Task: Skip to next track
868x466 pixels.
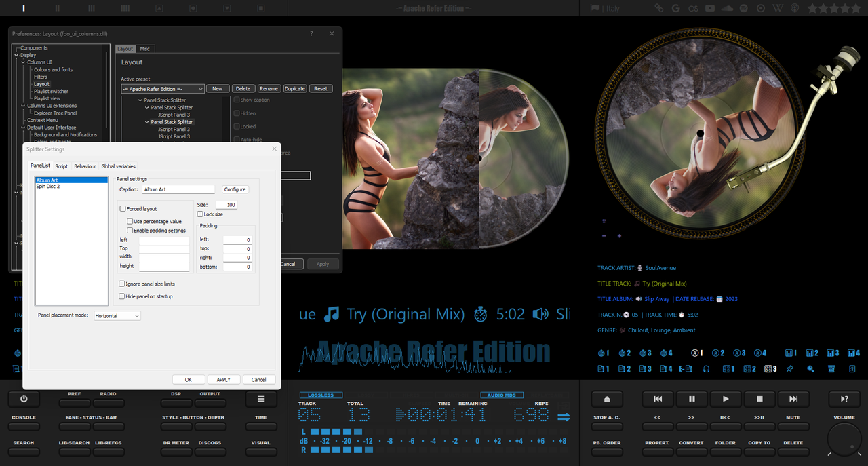Action: pyautogui.click(x=793, y=399)
